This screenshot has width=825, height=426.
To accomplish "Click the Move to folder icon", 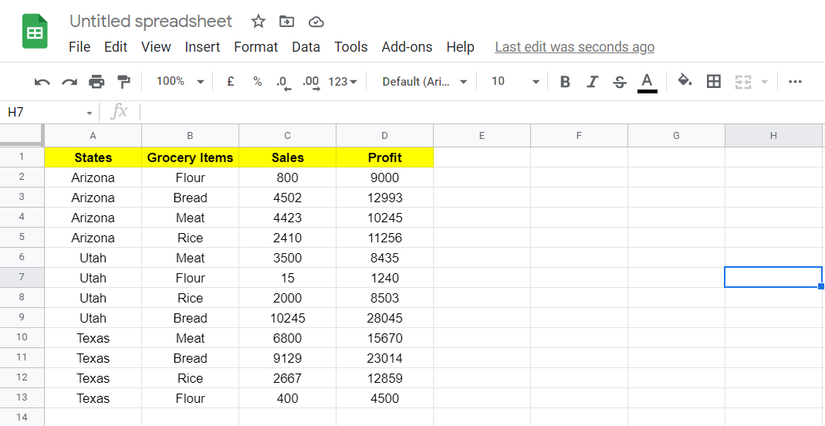I will click(287, 22).
